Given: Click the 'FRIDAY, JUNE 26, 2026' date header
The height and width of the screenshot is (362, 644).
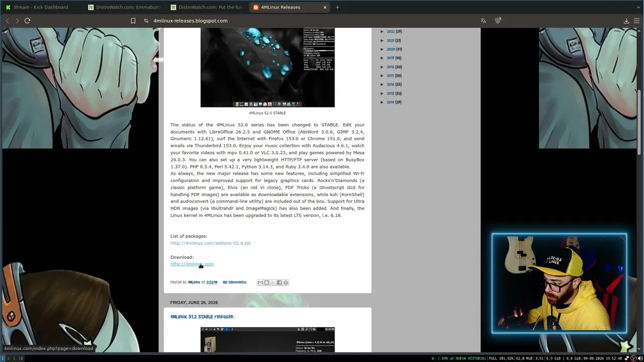Looking at the screenshot, I should [194, 303].
